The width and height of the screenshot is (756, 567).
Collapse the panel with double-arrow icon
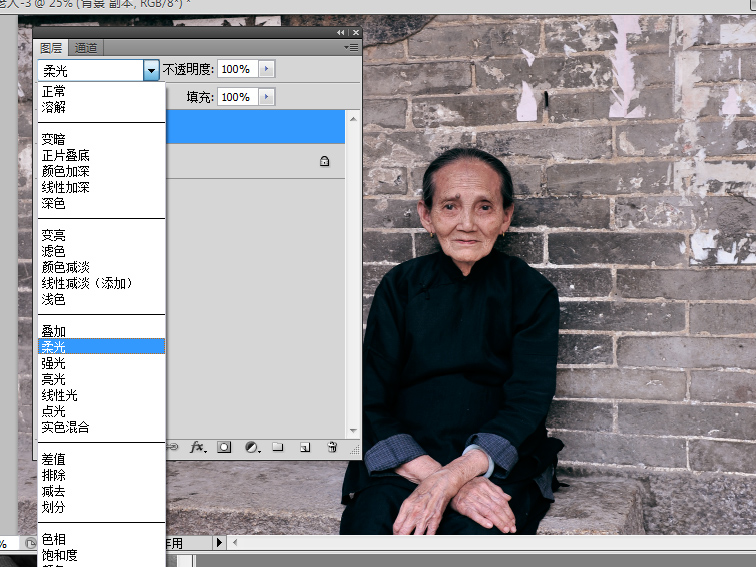coord(341,33)
